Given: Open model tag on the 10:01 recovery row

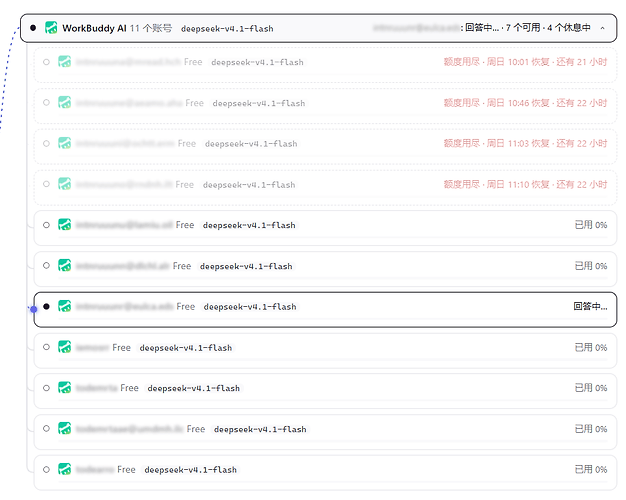Looking at the screenshot, I should [257, 62].
